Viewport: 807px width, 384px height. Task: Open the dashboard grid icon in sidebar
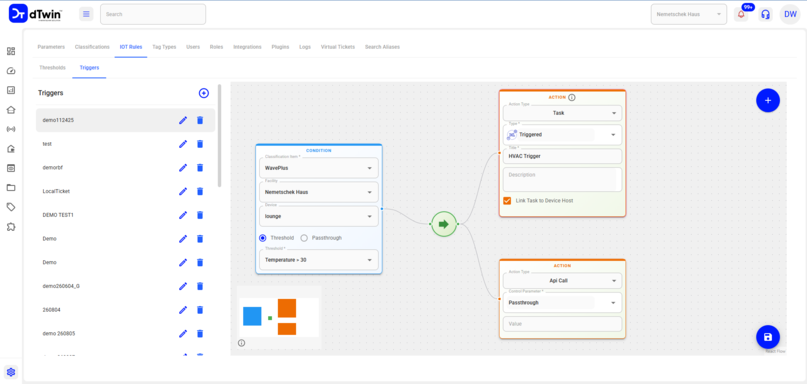[x=11, y=51]
